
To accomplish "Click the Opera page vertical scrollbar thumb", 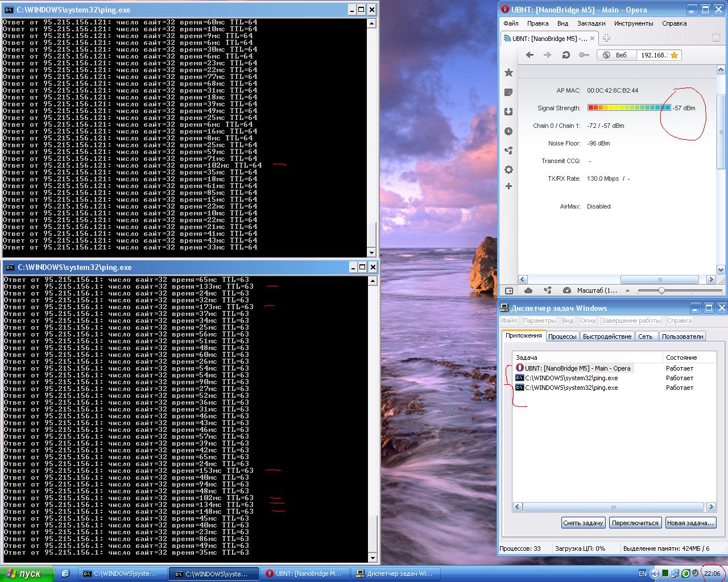I will click(721, 132).
